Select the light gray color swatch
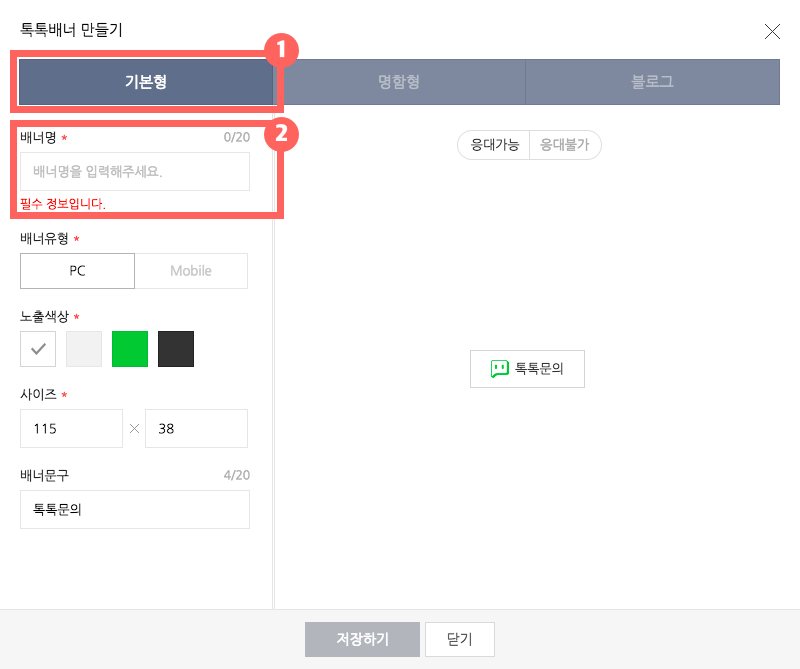The height and width of the screenshot is (669, 800). pyautogui.click(x=84, y=349)
